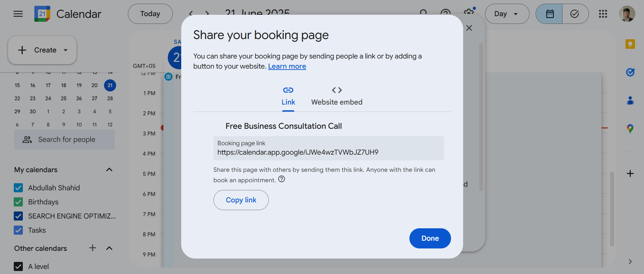The image size is (644, 274).
Task: Select the Link tab
Action: click(288, 96)
